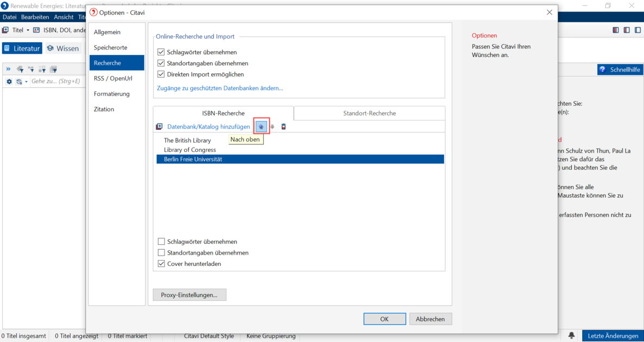Open the Ansicht menu
The width and height of the screenshot is (644, 342).
(x=64, y=17)
